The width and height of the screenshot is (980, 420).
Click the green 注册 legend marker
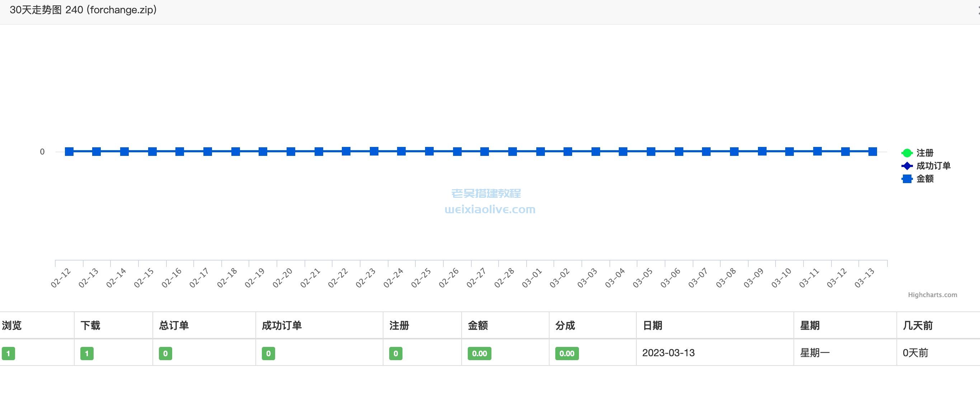click(907, 153)
